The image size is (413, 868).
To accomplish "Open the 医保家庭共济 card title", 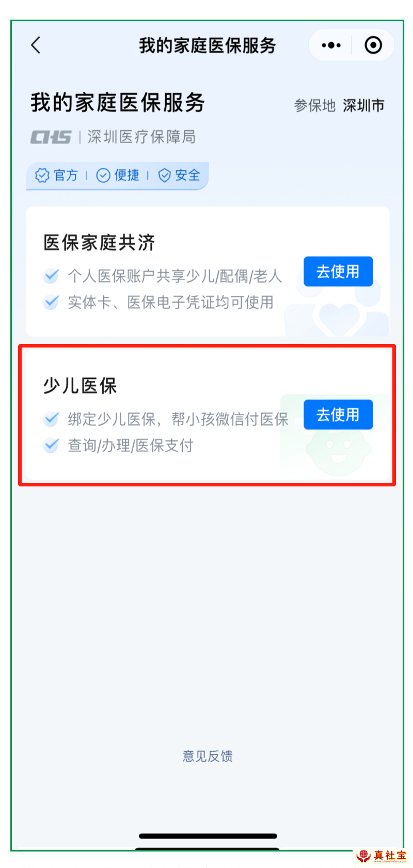I will [x=99, y=243].
